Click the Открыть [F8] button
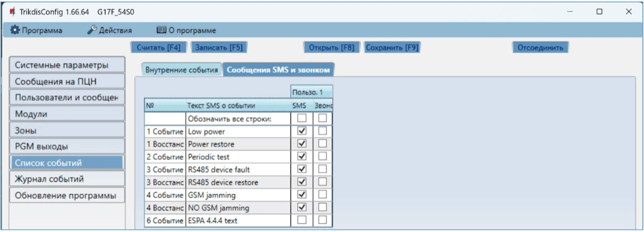Screen dimensions: 644x232 click(332, 47)
